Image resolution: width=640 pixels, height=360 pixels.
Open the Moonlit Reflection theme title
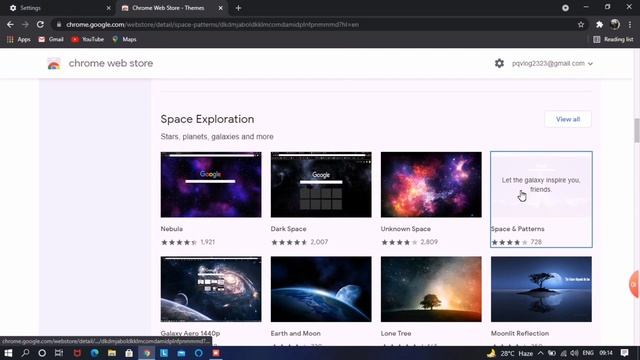pyautogui.click(x=520, y=333)
